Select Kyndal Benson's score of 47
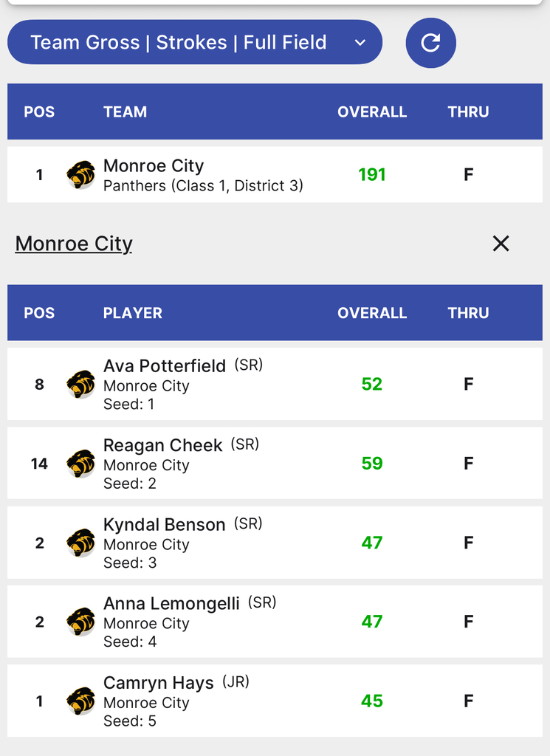The width and height of the screenshot is (550, 756). pyautogui.click(x=372, y=543)
